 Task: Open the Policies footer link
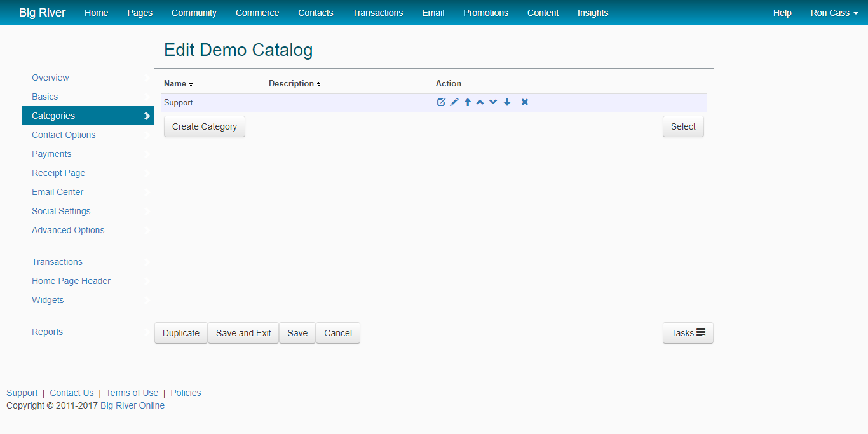tap(186, 393)
